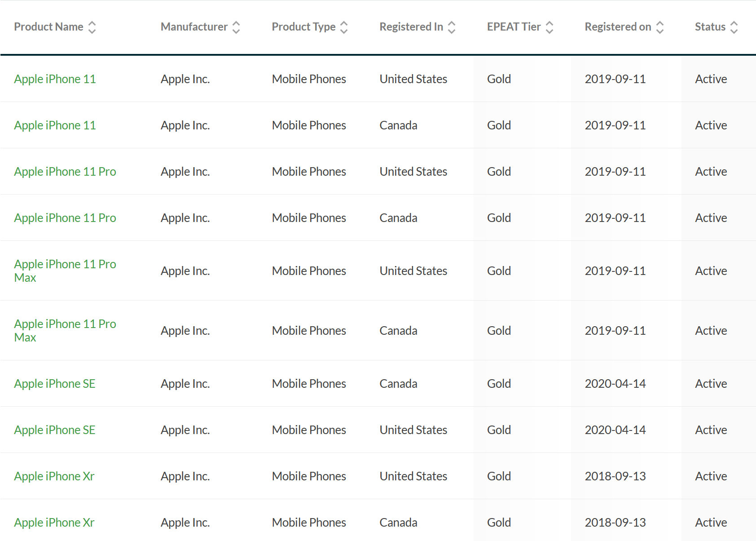The height and width of the screenshot is (541, 756).
Task: Click Canada cell in iPhone 11 Pro Max row
Action: click(x=398, y=331)
